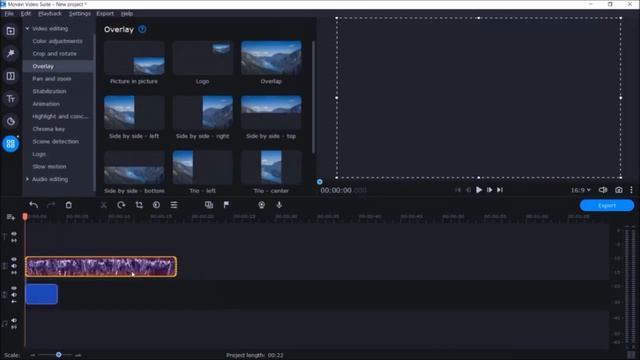Select Stabilization tool
Viewport: 640px width, 360px height.
coord(49,91)
